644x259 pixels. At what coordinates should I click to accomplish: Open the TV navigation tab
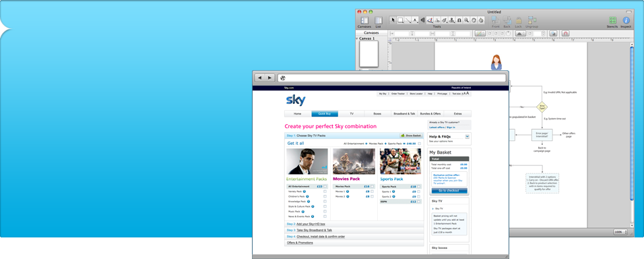tap(352, 113)
